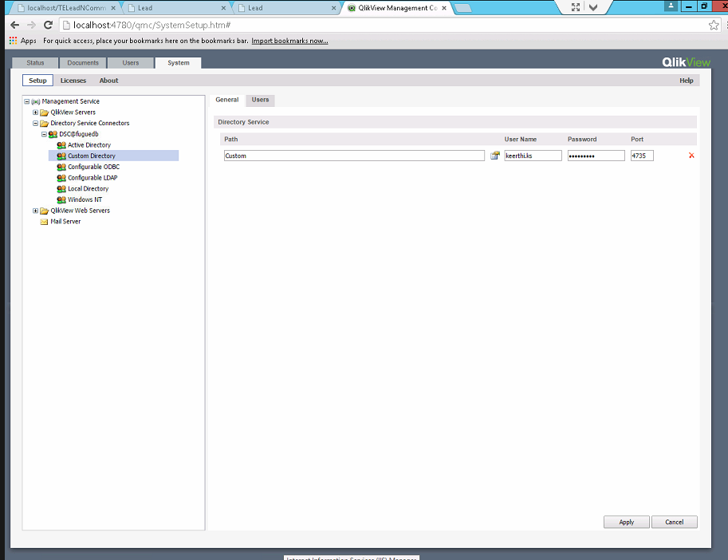Open the Licenses sub-tab
728x560 pixels.
(73, 81)
